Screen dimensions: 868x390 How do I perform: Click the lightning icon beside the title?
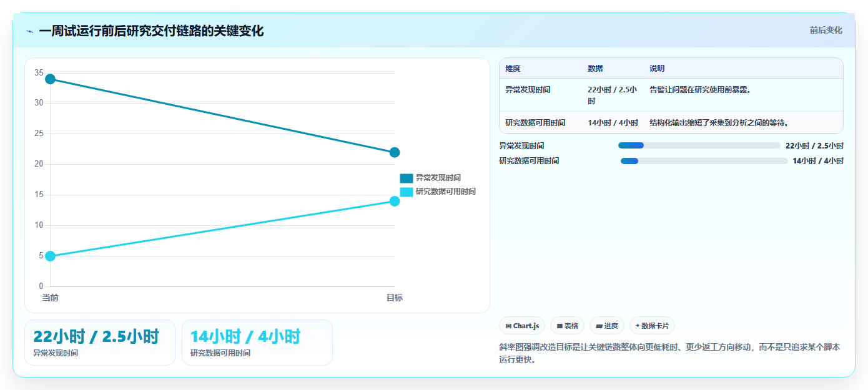coord(30,31)
